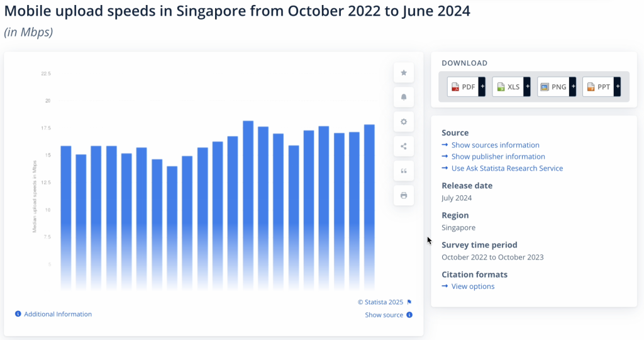Click the star favorite icon
This screenshot has width=644, height=340.
404,73
